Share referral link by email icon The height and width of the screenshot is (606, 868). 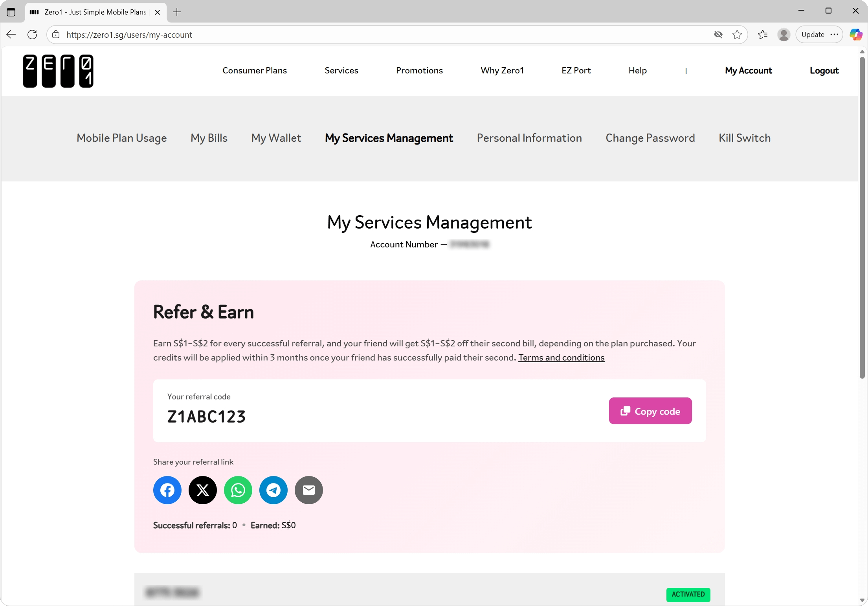coord(308,490)
